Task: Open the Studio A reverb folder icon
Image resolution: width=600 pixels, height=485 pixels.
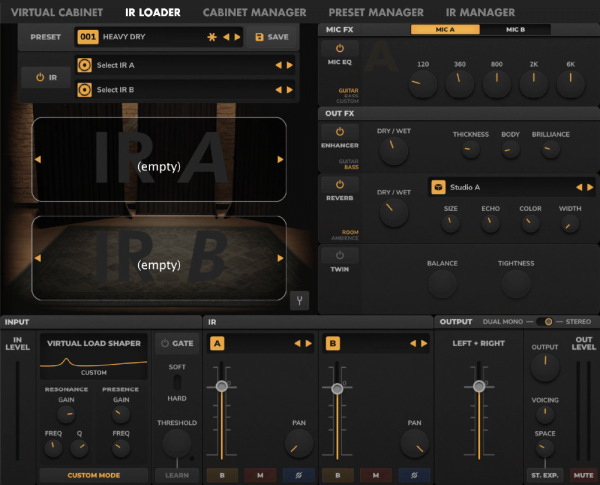Action: point(438,187)
